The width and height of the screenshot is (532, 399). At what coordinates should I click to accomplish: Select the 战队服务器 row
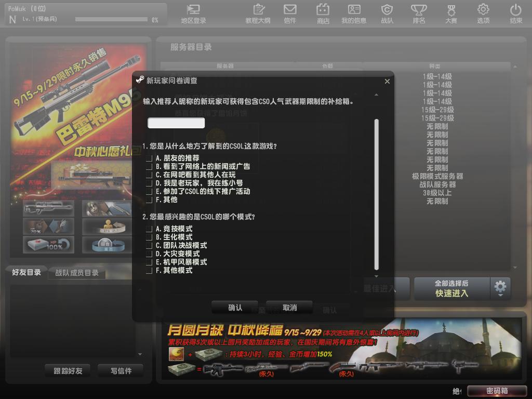tap(437, 184)
